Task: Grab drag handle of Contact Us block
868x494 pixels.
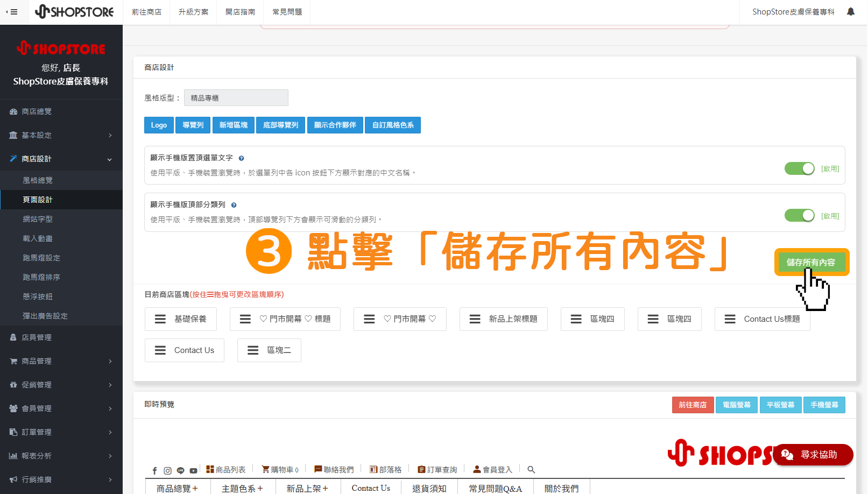Action: coord(160,350)
